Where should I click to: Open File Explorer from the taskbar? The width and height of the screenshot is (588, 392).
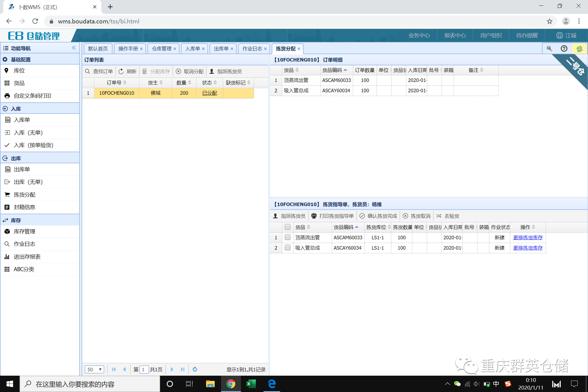pos(210,384)
